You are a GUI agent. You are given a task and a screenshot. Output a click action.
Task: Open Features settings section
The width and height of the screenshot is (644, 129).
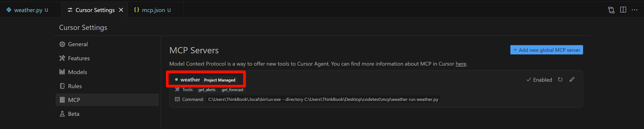point(107,58)
